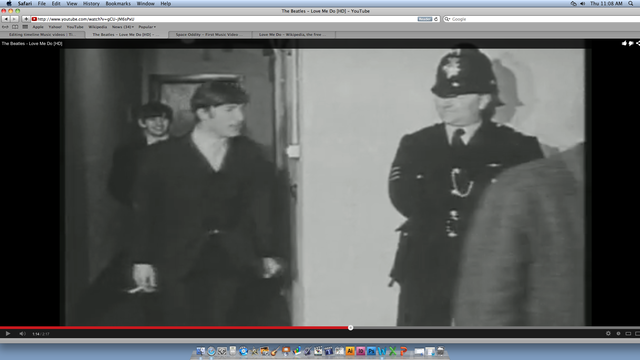Expand the Popular bookmarks dropdown
Viewport: 640px width, 360px height.
pos(147,27)
